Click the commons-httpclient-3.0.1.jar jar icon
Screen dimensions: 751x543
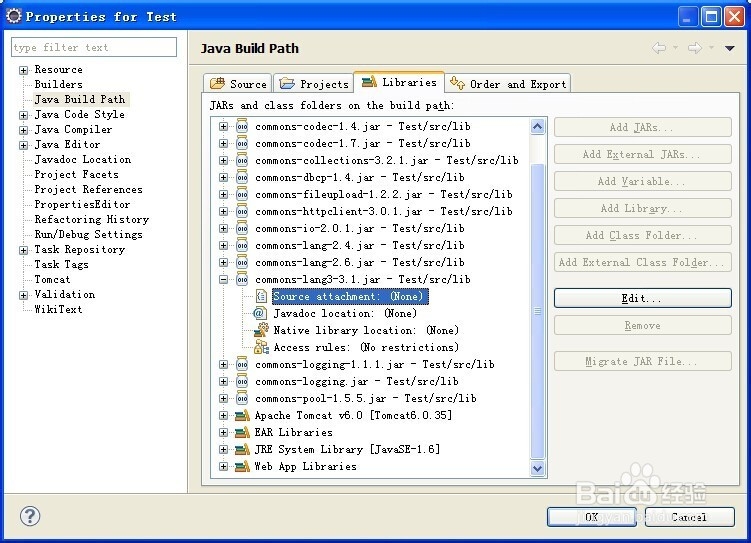click(x=242, y=212)
